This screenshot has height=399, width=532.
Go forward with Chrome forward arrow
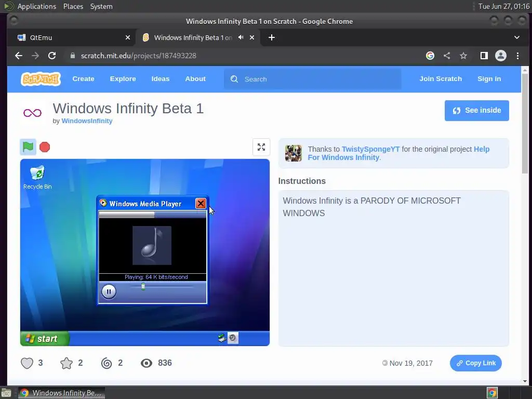(35, 56)
